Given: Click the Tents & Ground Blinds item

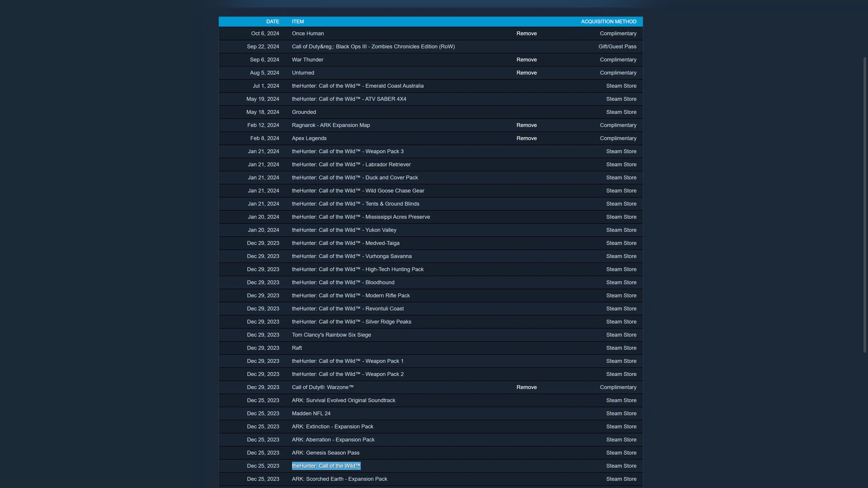Looking at the screenshot, I should 356,204.
